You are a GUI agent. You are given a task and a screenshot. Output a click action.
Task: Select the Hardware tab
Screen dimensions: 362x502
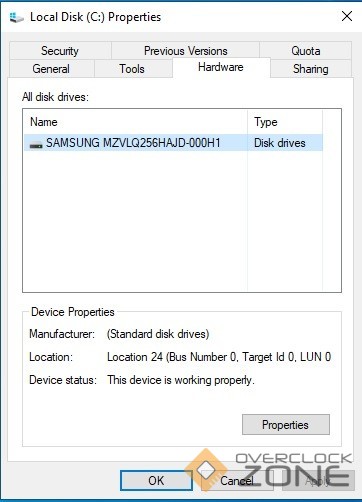(x=221, y=67)
